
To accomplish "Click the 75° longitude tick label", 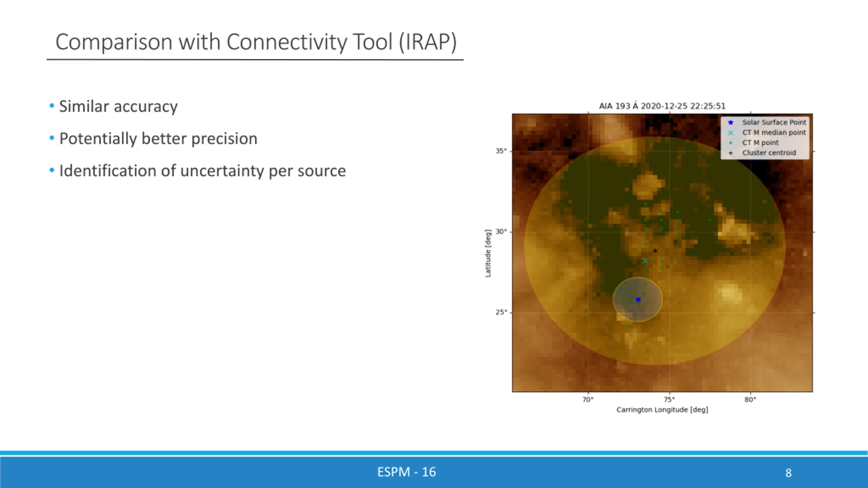I will (669, 400).
